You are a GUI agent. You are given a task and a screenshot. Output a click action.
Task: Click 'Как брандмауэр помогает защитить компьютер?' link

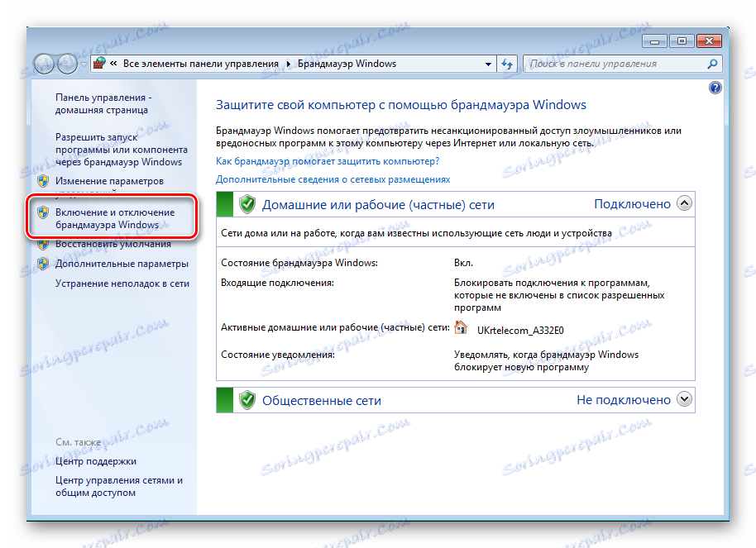(328, 161)
